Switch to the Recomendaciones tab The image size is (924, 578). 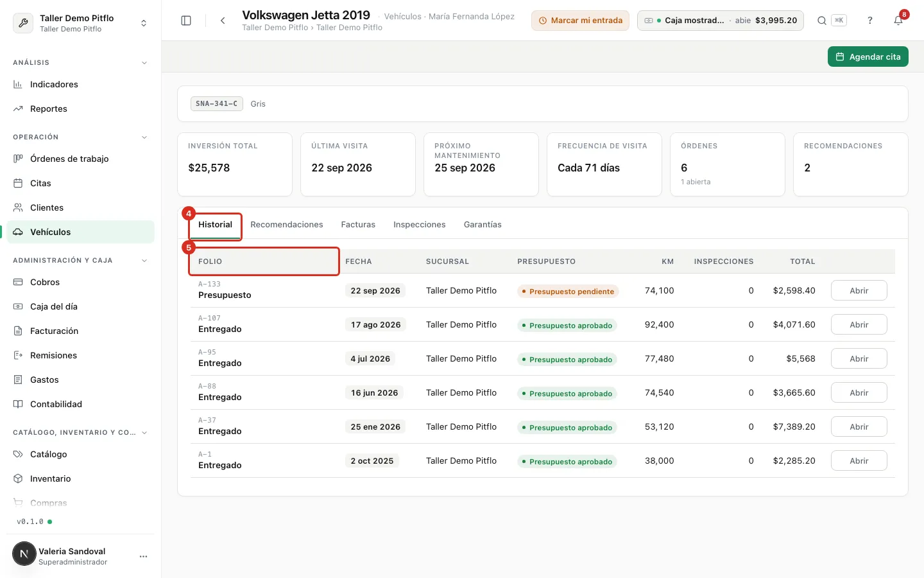tap(287, 225)
